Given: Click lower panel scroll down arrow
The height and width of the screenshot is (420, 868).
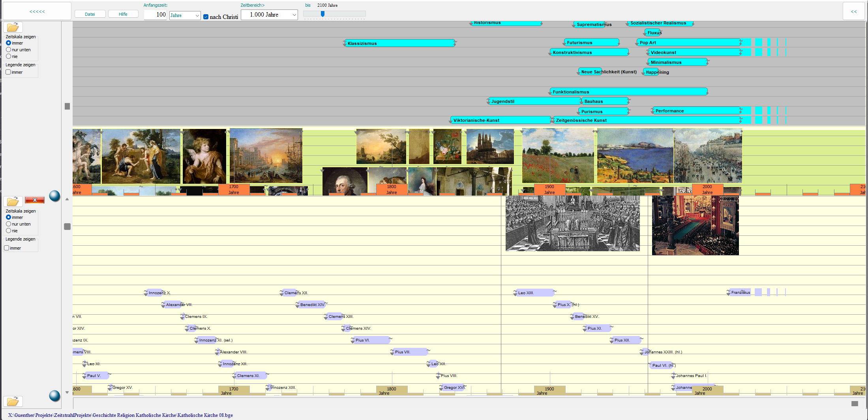Looking at the screenshot, I should click(x=67, y=392).
